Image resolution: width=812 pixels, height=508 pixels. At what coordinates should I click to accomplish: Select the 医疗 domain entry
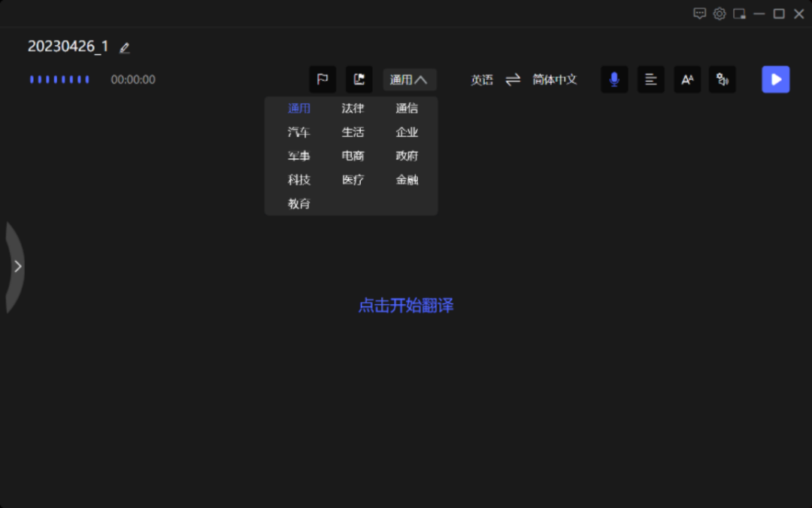coord(353,180)
